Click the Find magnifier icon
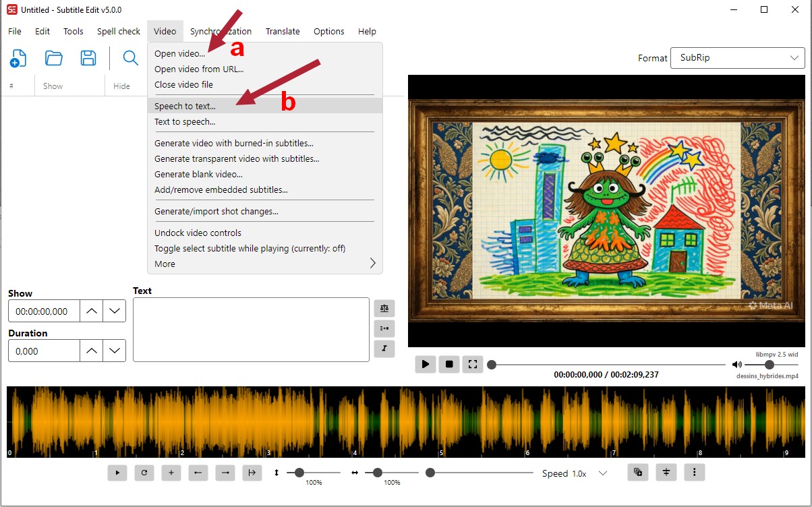The width and height of the screenshot is (812, 507). [130, 58]
